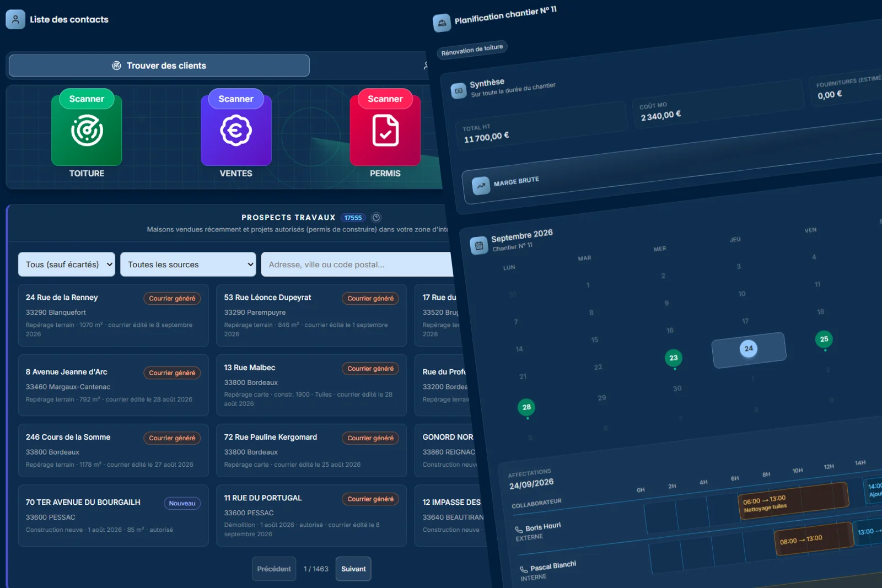Click the Synthèse card icon
Viewport: 882px width, 588px height.
click(459, 90)
